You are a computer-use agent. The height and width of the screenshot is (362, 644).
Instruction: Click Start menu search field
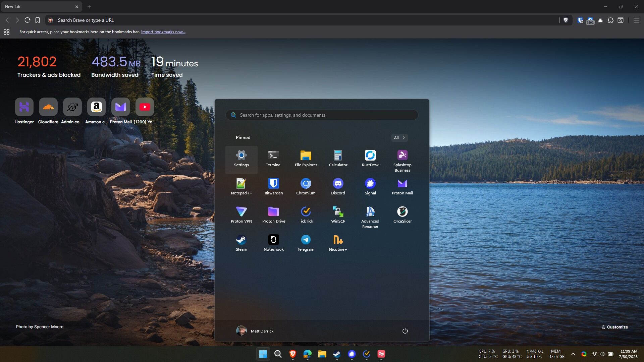pos(322,115)
